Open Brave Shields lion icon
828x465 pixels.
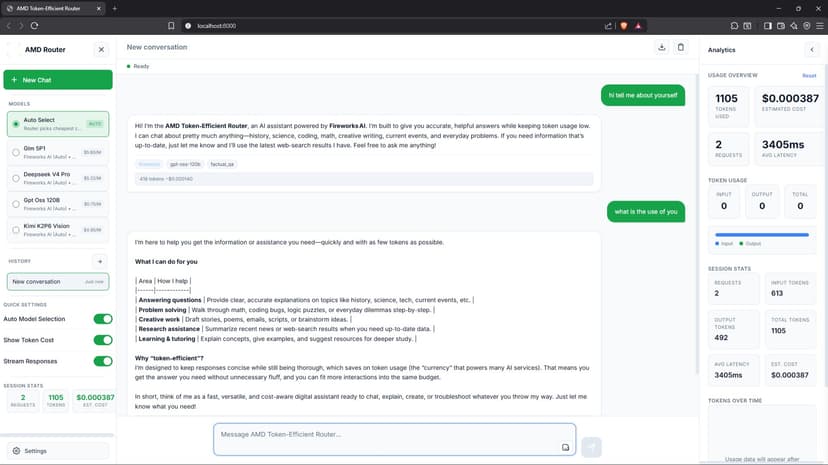pos(624,25)
